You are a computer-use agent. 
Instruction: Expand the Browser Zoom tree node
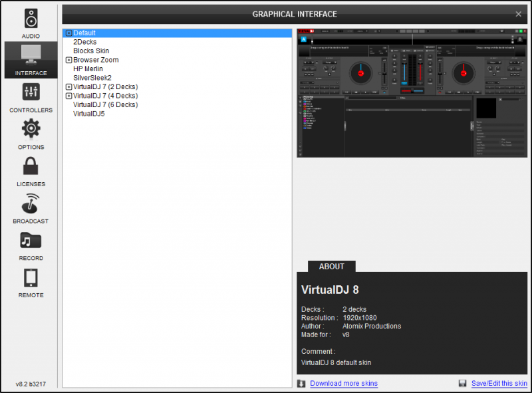click(69, 60)
